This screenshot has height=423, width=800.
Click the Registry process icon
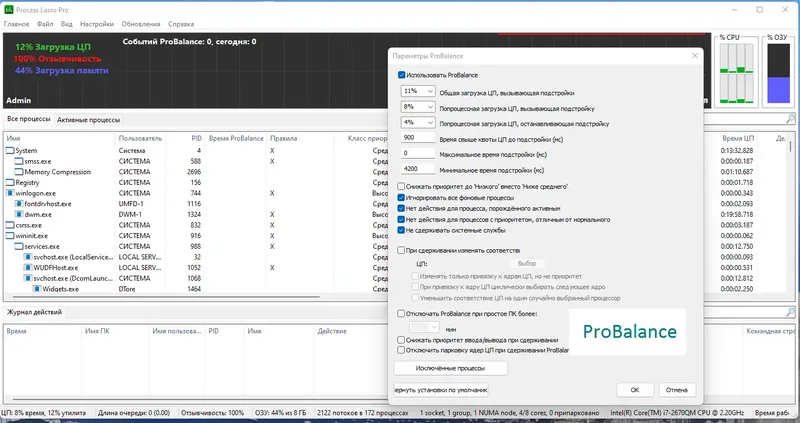coord(10,183)
